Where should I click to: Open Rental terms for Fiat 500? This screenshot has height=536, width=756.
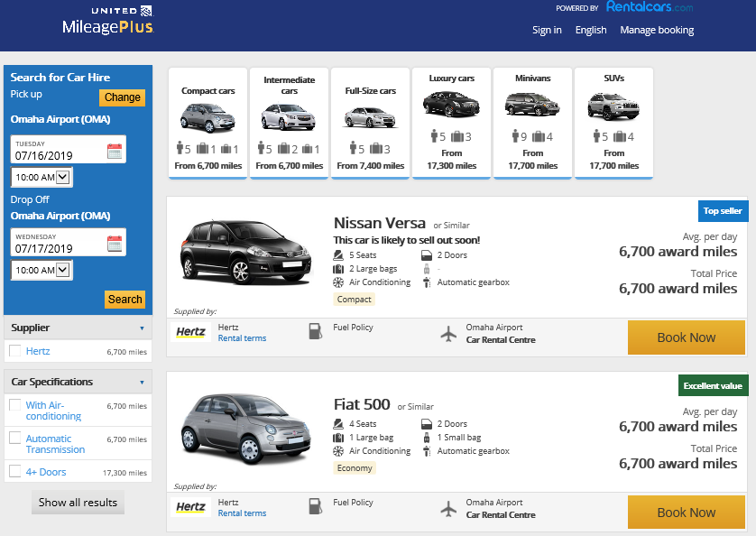pos(242,513)
